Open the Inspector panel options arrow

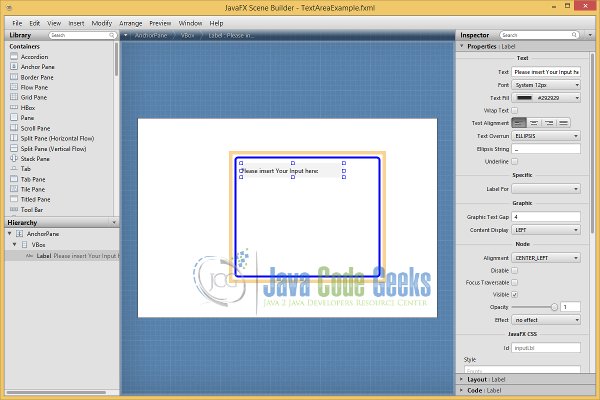pyautogui.click(x=590, y=35)
